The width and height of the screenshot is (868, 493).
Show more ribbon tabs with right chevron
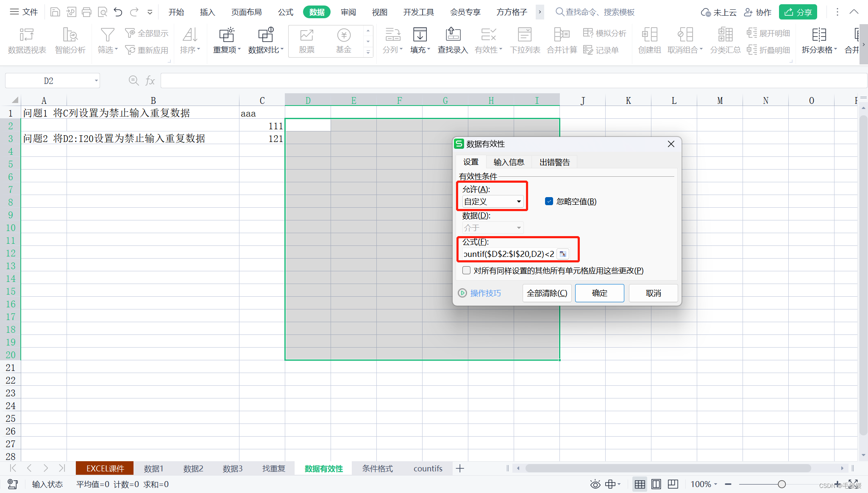540,12
